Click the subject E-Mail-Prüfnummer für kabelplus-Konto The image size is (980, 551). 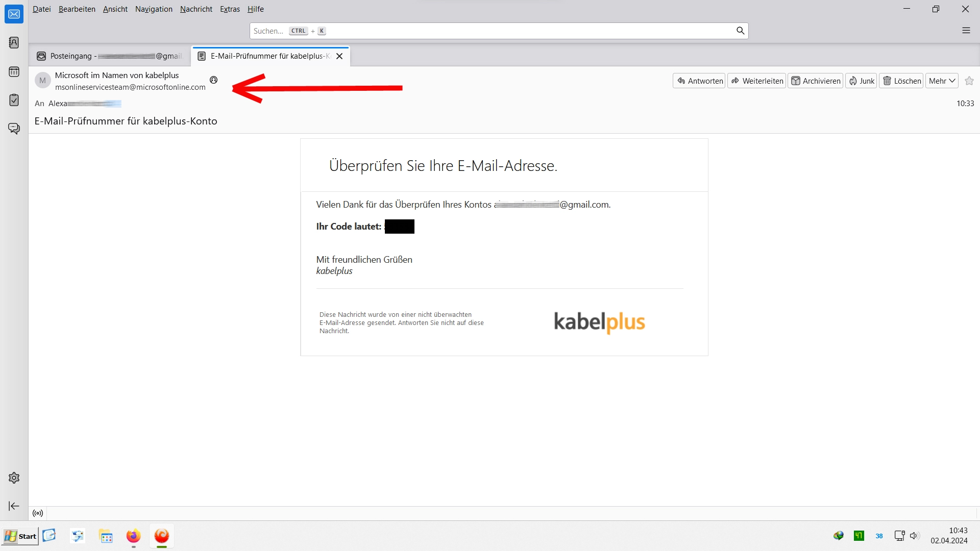126,121
